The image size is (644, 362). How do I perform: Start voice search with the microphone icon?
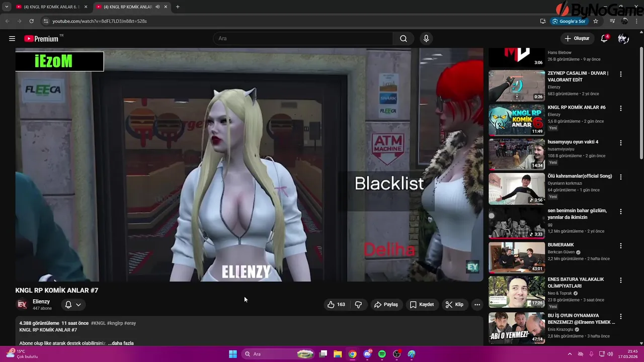pyautogui.click(x=426, y=39)
